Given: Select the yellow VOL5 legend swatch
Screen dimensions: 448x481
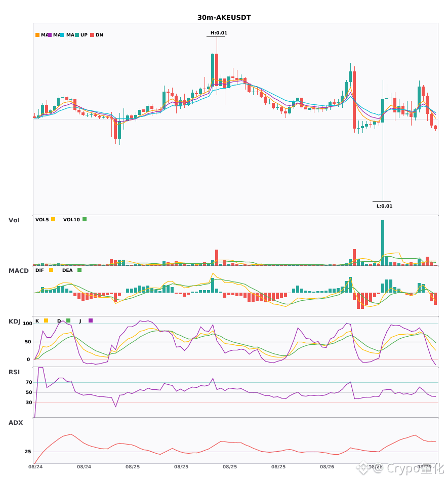Looking at the screenshot, I should pyautogui.click(x=53, y=219).
